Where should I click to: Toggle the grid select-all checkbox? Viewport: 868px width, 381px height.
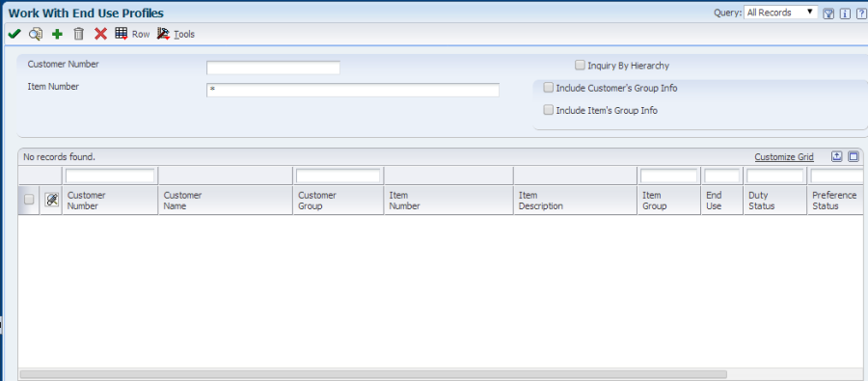point(29,200)
